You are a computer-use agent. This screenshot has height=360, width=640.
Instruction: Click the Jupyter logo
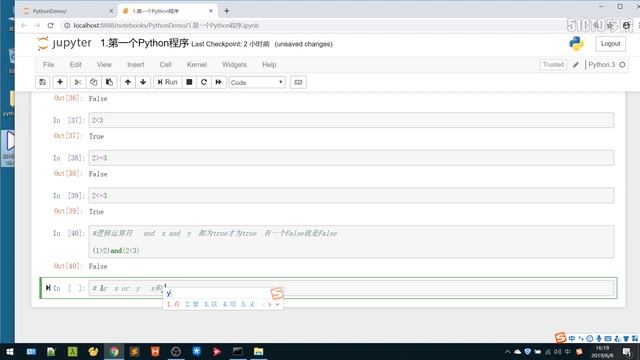pos(64,43)
